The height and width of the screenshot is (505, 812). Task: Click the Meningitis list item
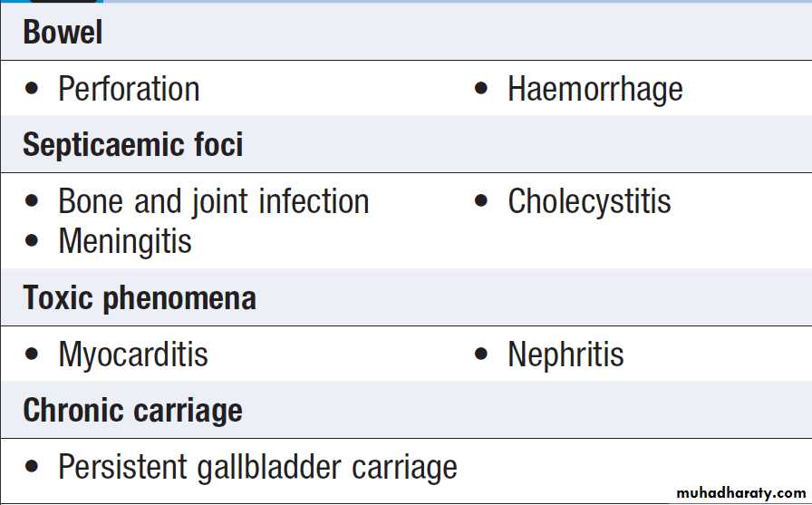click(125, 241)
